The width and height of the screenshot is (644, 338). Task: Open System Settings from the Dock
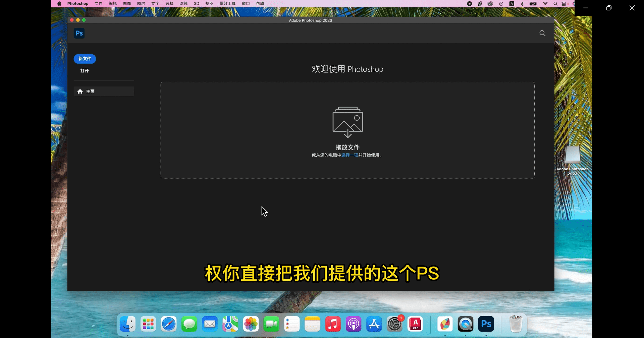[x=395, y=324]
